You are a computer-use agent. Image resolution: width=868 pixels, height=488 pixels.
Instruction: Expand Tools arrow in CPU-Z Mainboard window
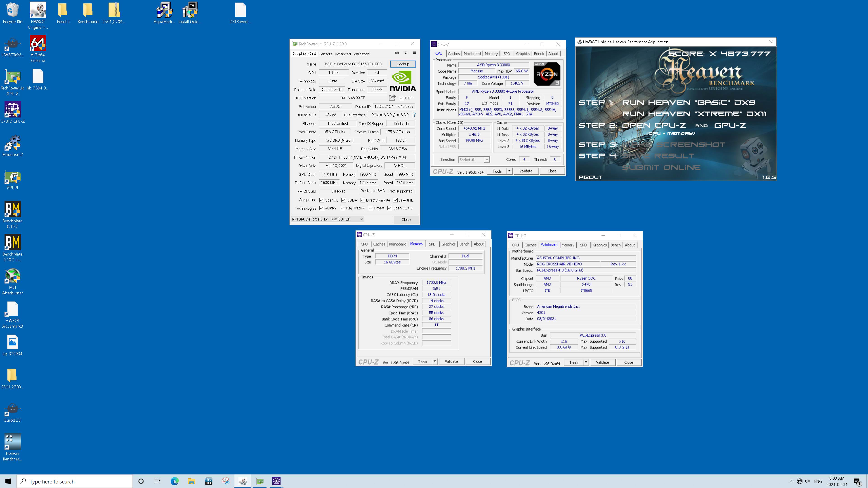pos(586,362)
